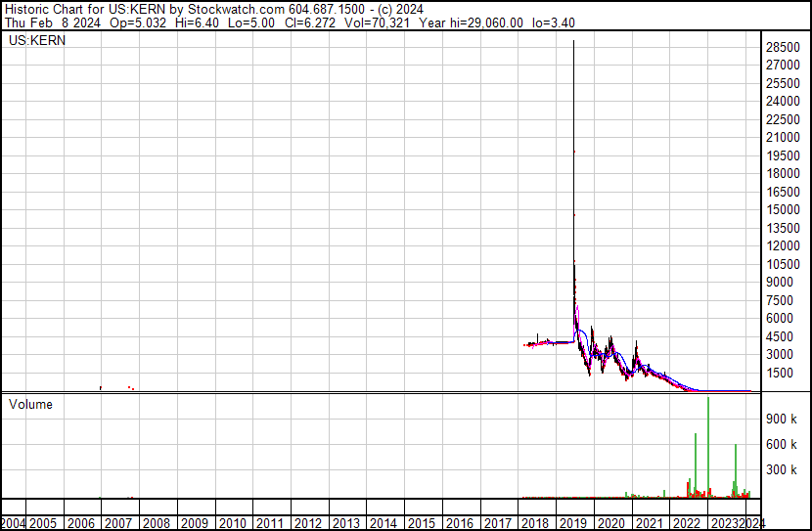Click the Volume panel label
The width and height of the screenshot is (812, 531).
30,405
